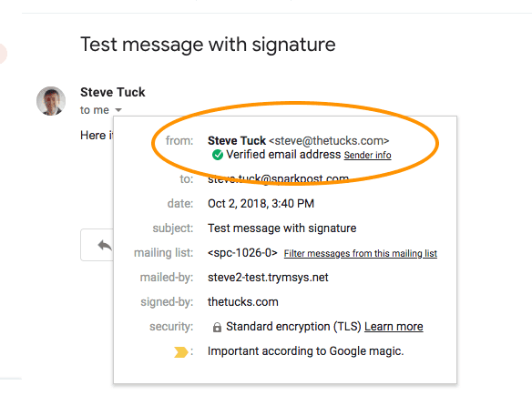Collapse the details dropdown next to 'to me'
This screenshot has width=532, height=406.
click(x=118, y=110)
